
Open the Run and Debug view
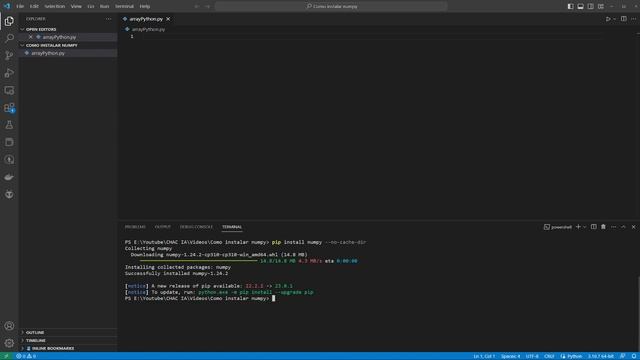(x=9, y=73)
